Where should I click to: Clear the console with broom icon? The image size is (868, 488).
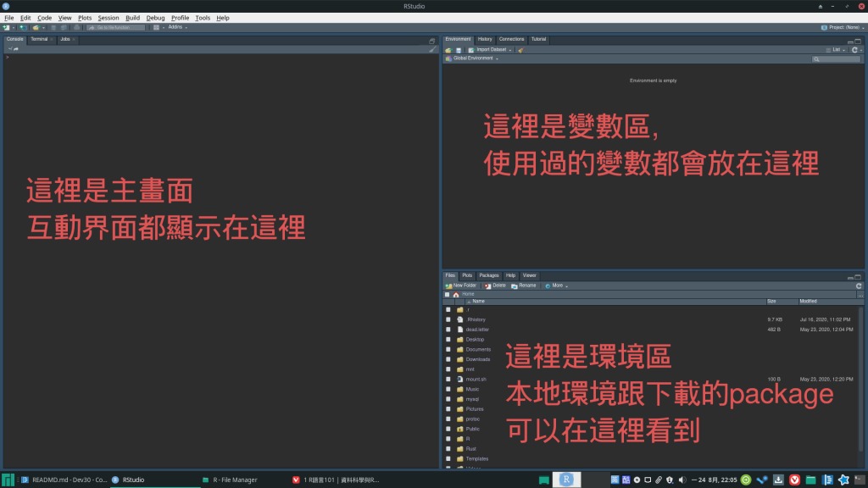(432, 49)
